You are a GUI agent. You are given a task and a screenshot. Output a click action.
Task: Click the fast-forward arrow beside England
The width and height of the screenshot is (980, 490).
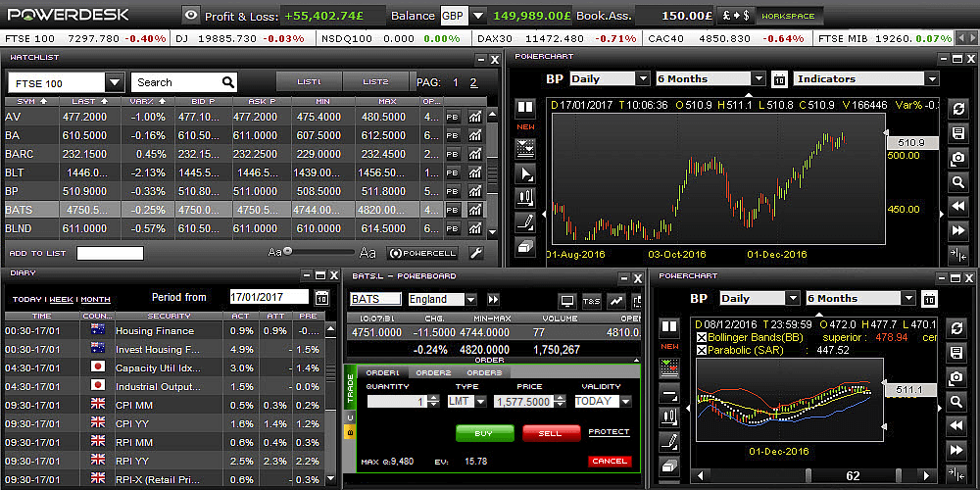click(x=494, y=299)
